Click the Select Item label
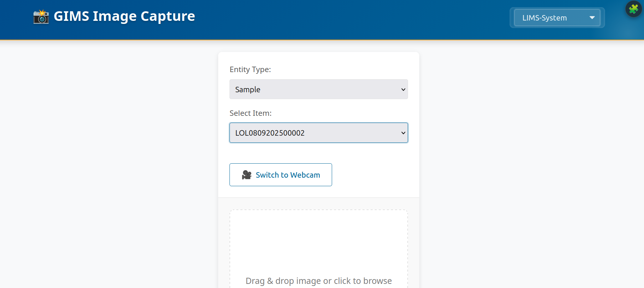644x288 pixels. (x=251, y=113)
